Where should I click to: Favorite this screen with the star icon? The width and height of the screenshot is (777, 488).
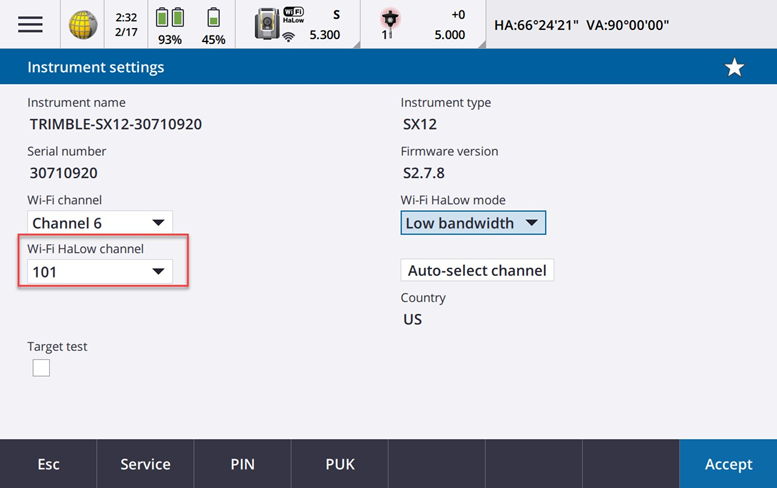(734, 67)
